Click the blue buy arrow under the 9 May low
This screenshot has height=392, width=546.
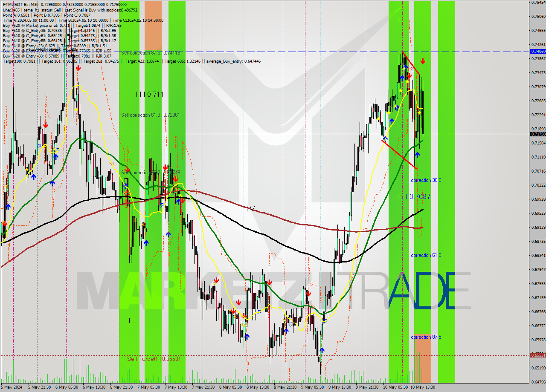point(322,350)
